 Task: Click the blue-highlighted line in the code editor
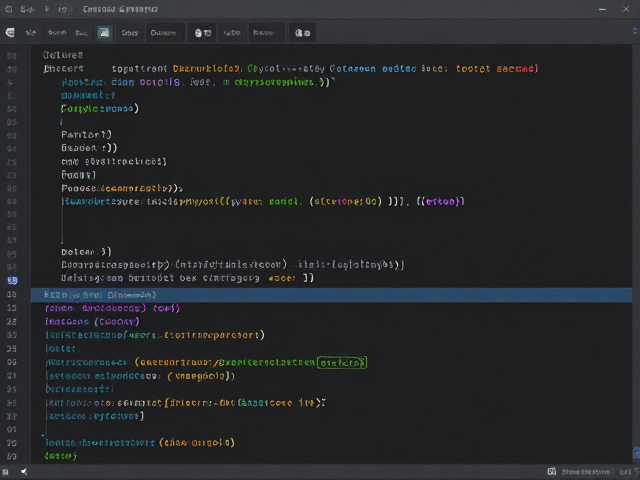pos(331,295)
